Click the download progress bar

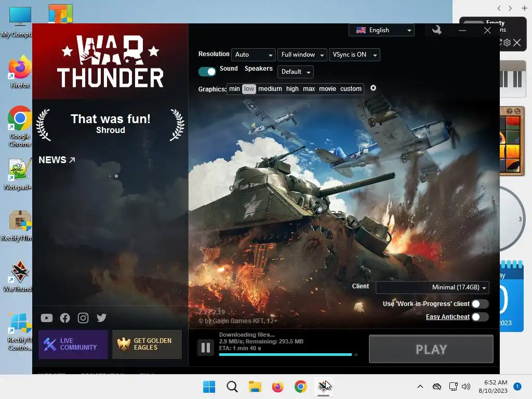(x=288, y=354)
